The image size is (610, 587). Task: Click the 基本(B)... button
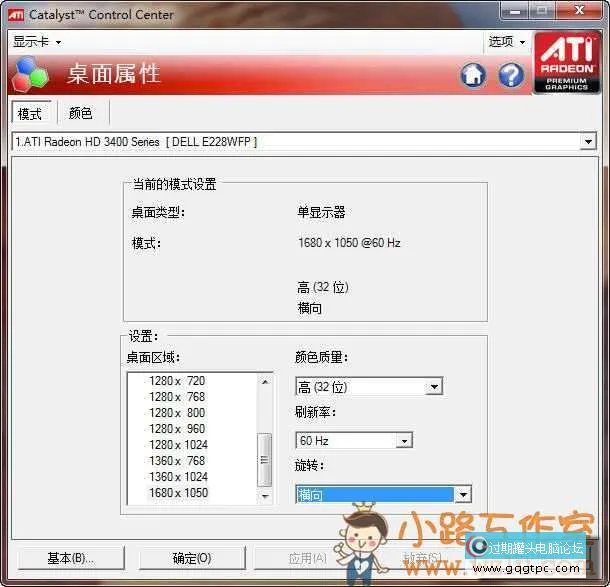pos(70,557)
